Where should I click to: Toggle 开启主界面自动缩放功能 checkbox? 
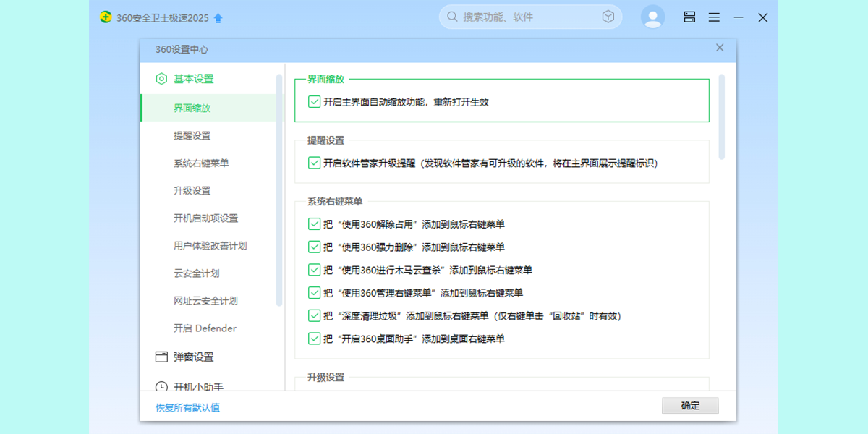314,102
